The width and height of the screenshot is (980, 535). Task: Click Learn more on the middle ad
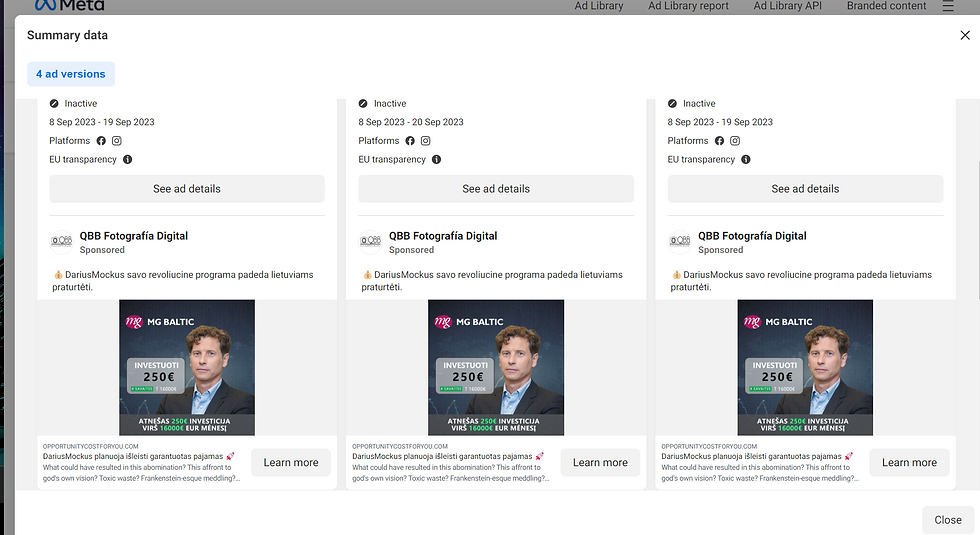point(600,462)
